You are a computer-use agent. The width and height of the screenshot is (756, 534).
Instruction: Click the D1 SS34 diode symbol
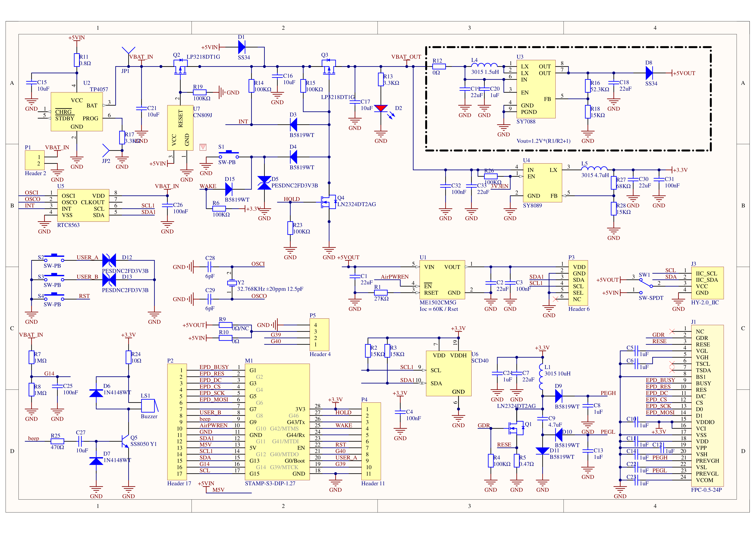point(242,47)
